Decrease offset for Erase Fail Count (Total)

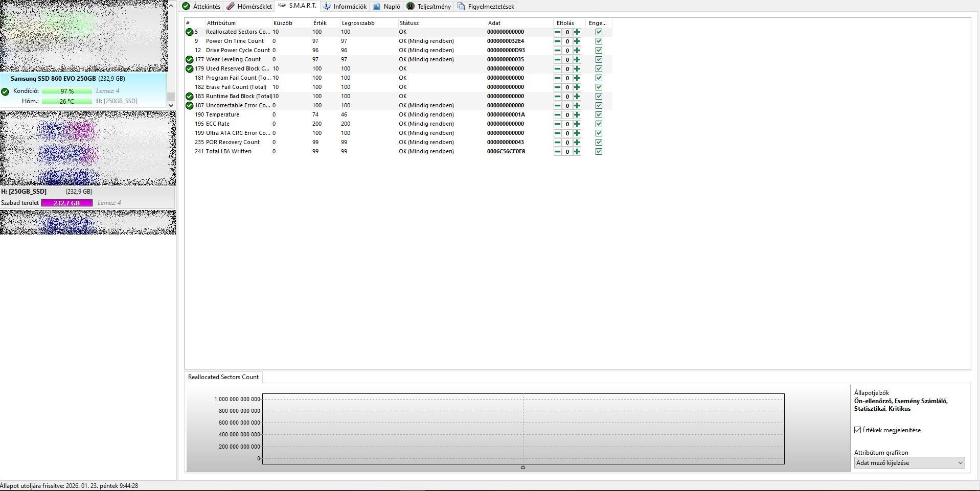557,87
